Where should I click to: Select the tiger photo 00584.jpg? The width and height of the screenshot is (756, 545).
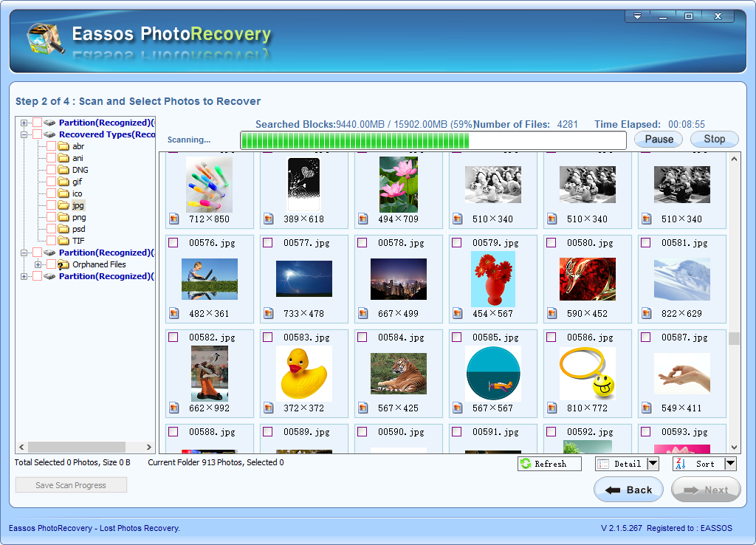[399, 374]
